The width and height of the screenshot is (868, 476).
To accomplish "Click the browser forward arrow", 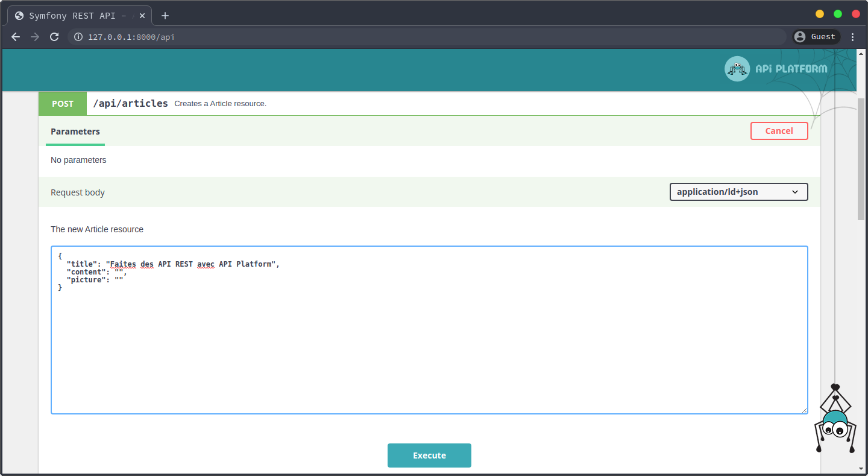I will (x=35, y=37).
